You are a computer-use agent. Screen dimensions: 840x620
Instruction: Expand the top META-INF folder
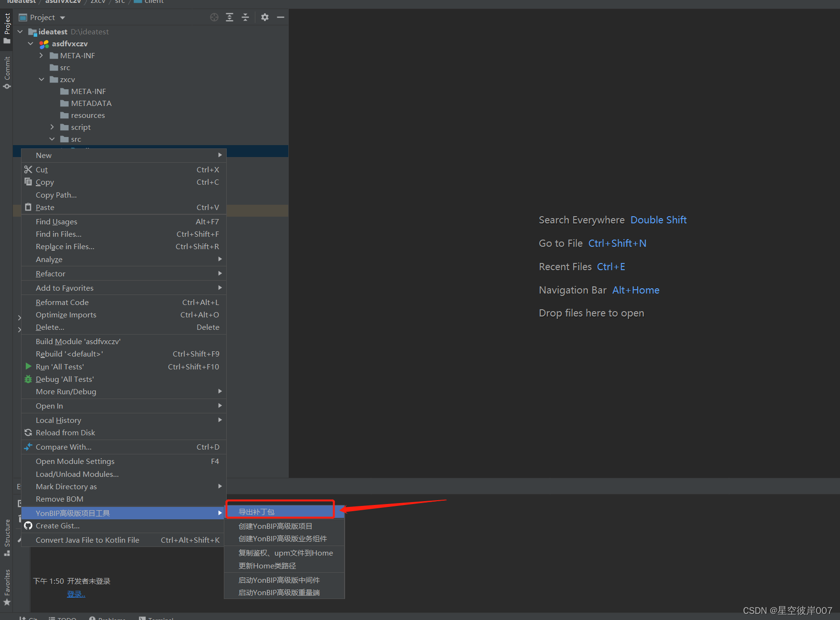pyautogui.click(x=41, y=55)
